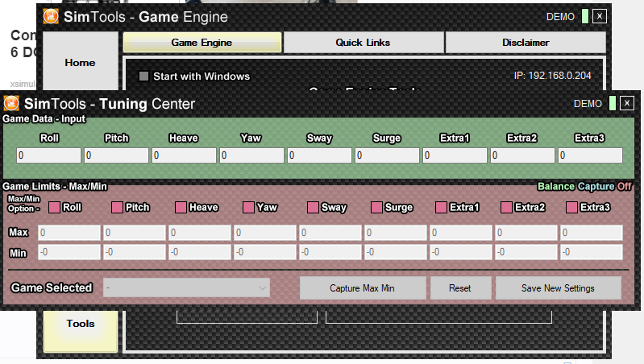Click green status indicator in Tuning Center
644x364 pixels.
[x=613, y=103]
